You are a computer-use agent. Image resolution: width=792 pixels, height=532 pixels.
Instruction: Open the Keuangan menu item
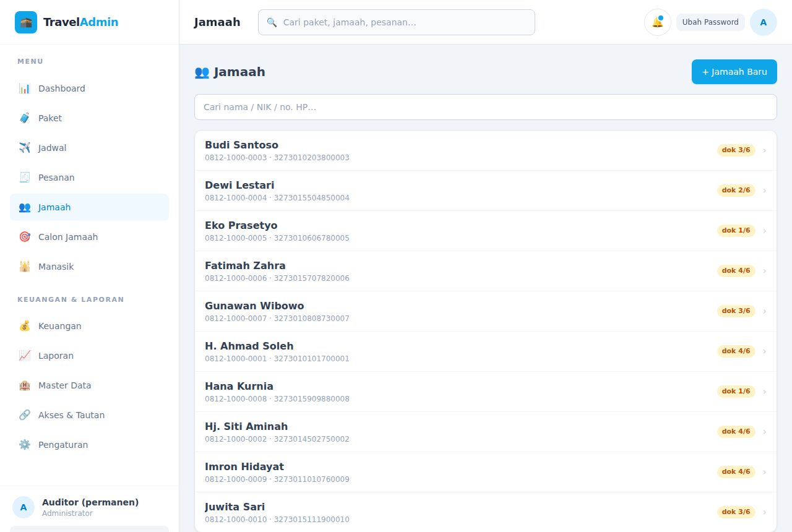[89, 326]
